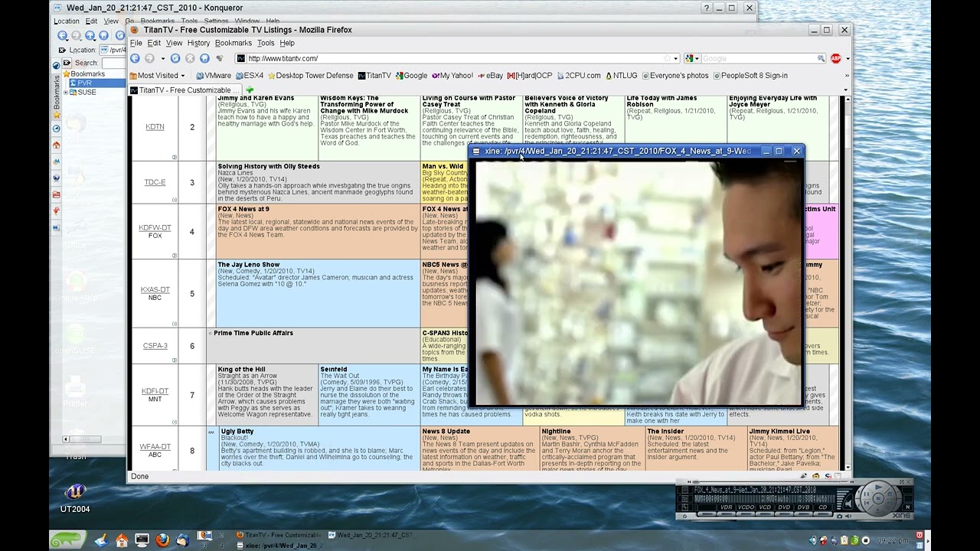Go to home folder in Konqueror toolbar
Screen dimensions: 980x551
point(104,35)
